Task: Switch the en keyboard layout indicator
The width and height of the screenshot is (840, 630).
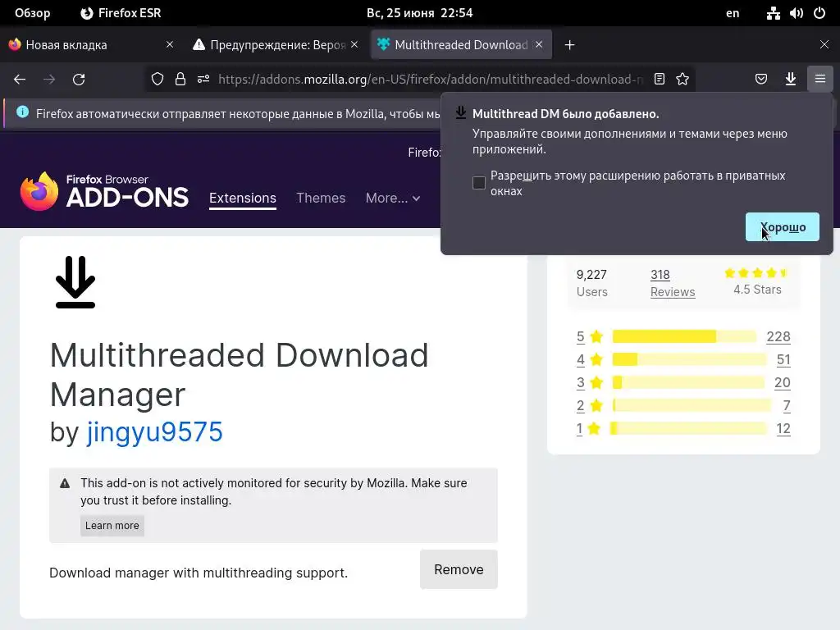Action: pyautogui.click(x=733, y=13)
